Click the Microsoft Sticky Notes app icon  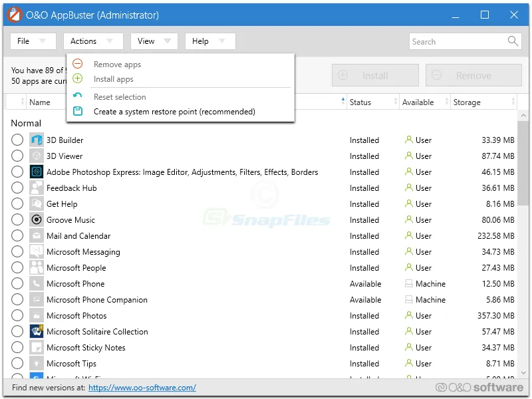click(x=37, y=347)
